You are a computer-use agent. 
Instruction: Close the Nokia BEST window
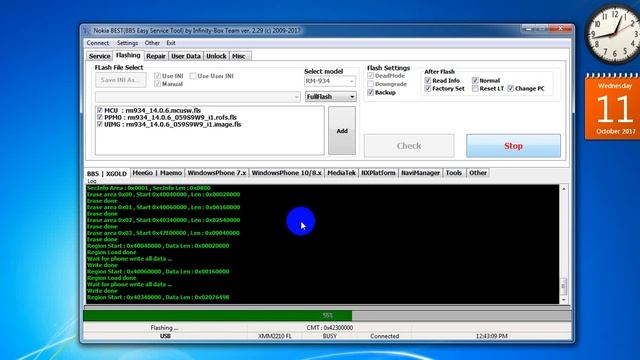coord(560,29)
